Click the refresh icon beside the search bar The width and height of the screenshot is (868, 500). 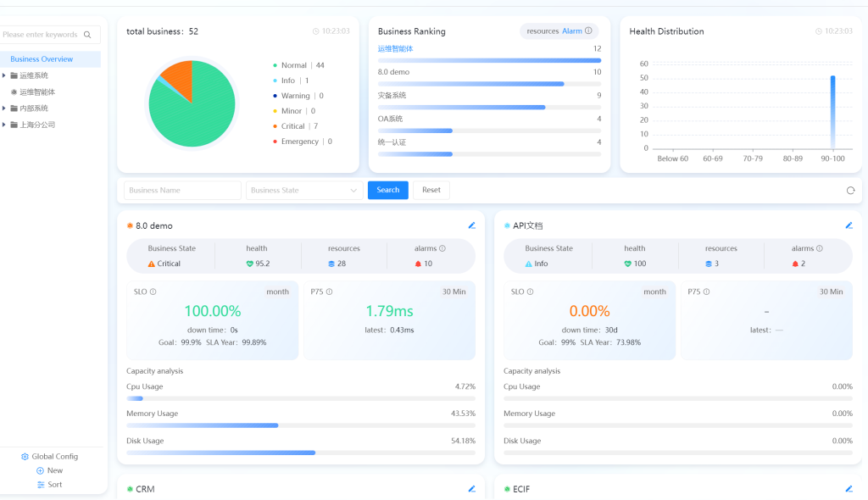(x=850, y=191)
